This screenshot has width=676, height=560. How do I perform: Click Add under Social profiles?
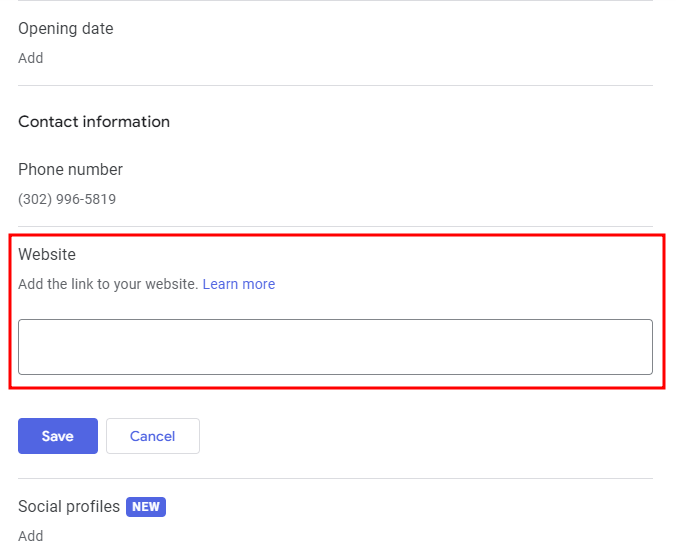tap(31, 536)
